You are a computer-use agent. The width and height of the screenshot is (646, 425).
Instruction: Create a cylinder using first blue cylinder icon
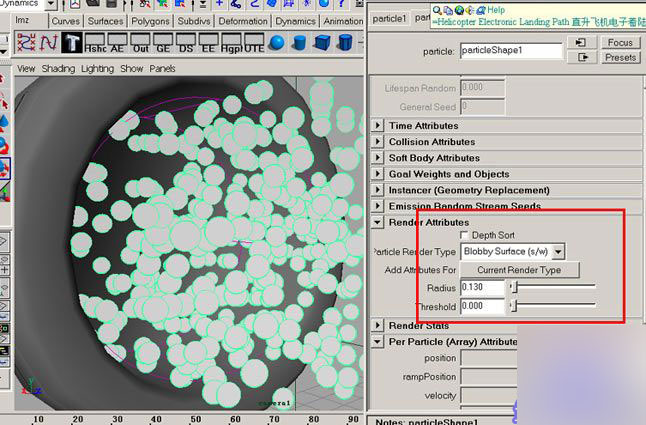(x=300, y=43)
